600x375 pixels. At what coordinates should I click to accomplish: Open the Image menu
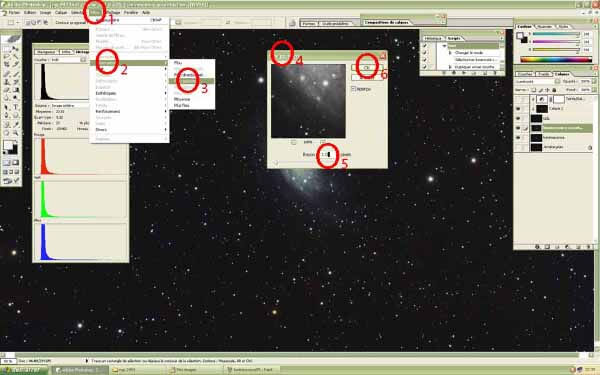click(46, 13)
